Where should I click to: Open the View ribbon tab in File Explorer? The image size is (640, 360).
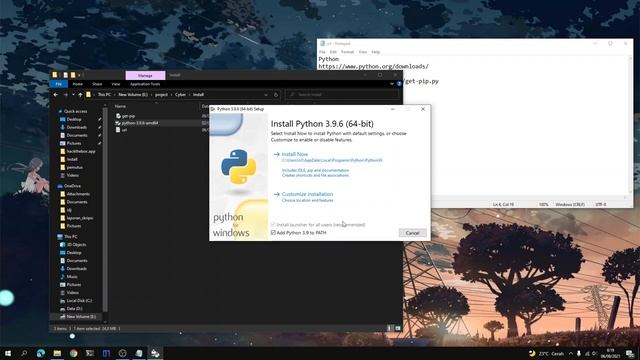[116, 84]
